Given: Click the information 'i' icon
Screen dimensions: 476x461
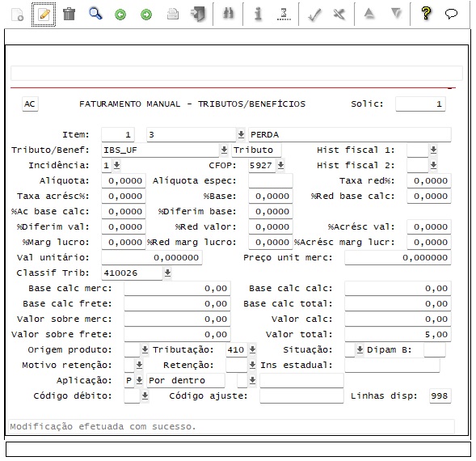Looking at the screenshot, I should (258, 14).
